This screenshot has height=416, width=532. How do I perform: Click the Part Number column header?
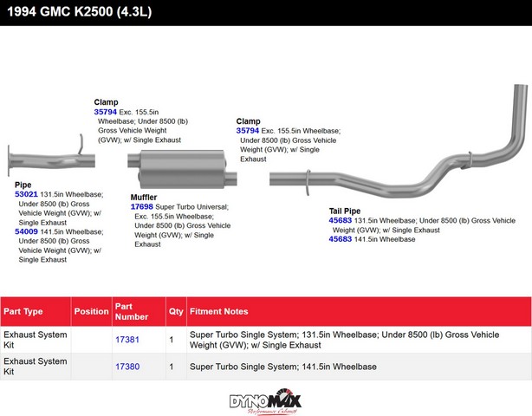(x=125, y=311)
